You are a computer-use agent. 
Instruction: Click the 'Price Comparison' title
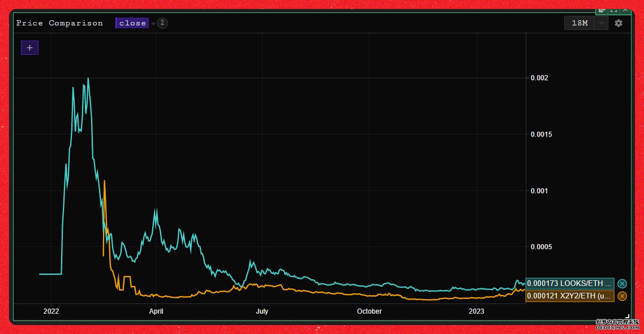click(60, 23)
